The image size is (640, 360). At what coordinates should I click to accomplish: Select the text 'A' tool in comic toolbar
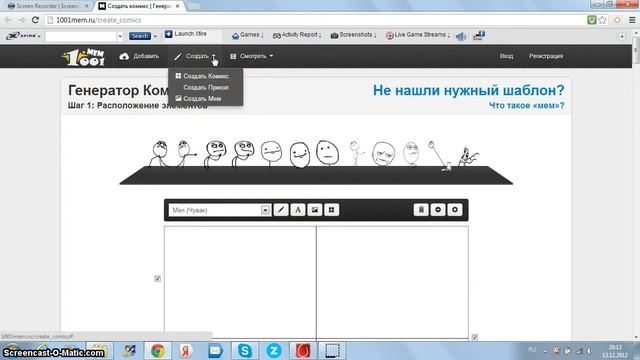298,210
